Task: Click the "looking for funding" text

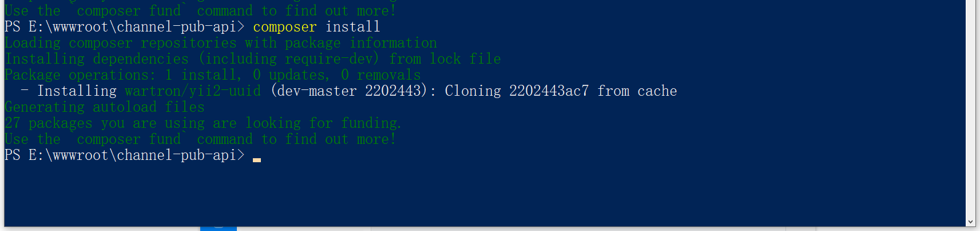Action: [323, 123]
